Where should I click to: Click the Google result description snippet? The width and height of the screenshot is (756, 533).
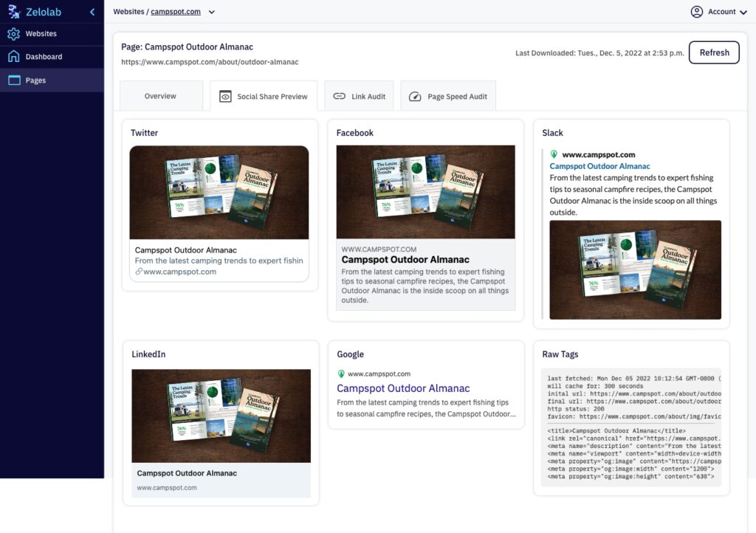pyautogui.click(x=426, y=408)
